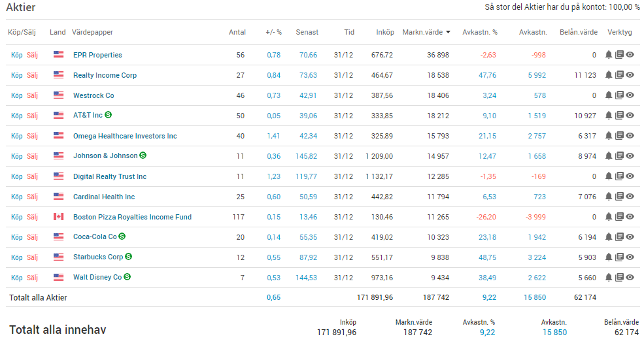Click the bell icon for Walt Disney Co
Image resolution: width=644 pixels, height=341 pixels.
[x=609, y=278]
